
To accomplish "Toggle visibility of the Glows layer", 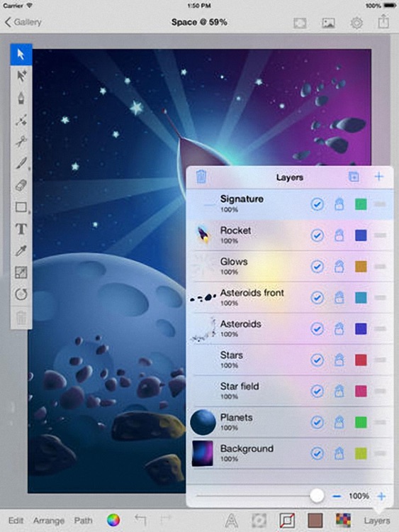I will [317, 267].
